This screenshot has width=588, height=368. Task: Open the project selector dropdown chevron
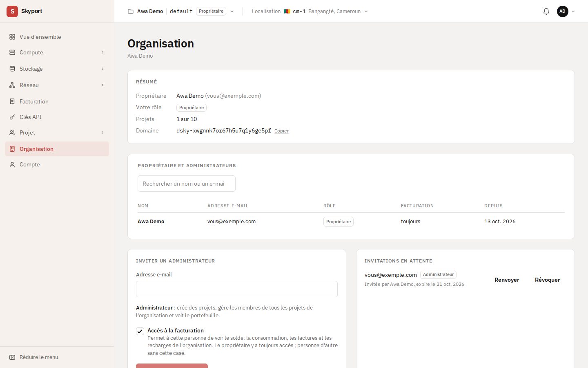point(232,11)
